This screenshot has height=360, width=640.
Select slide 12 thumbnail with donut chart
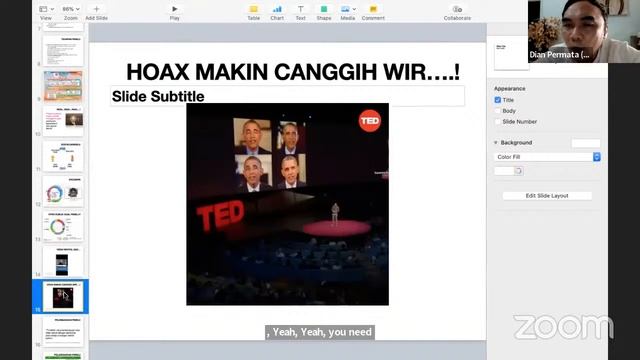(63, 191)
